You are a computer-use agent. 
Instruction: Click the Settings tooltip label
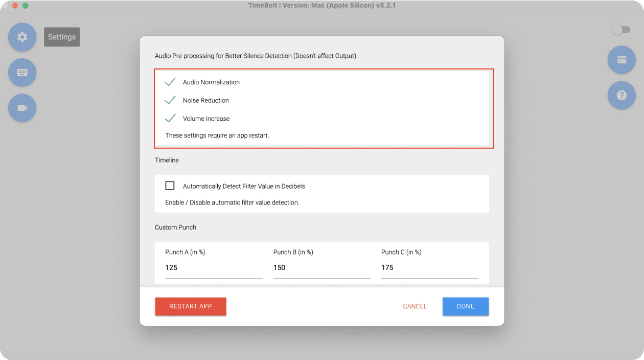point(62,37)
